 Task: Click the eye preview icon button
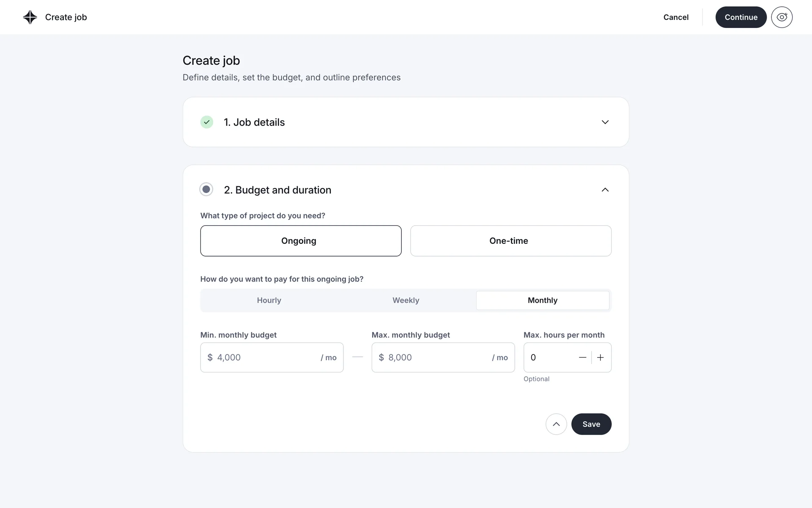[x=782, y=17]
